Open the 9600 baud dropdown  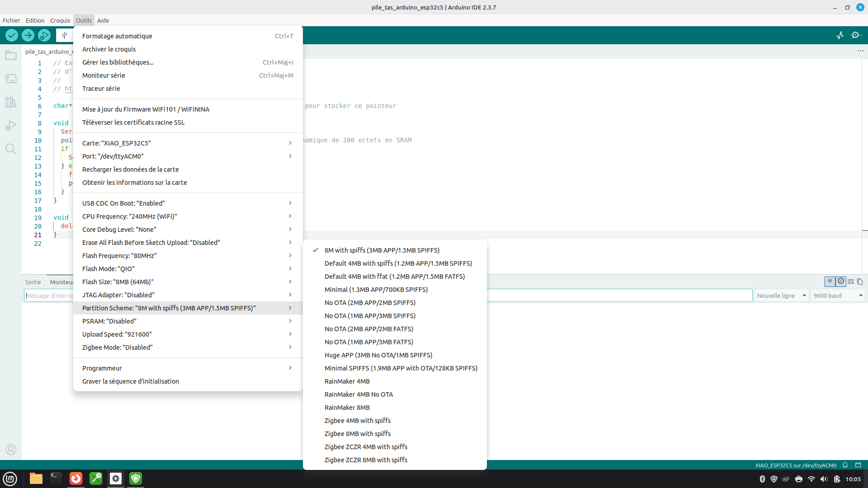pyautogui.click(x=838, y=296)
